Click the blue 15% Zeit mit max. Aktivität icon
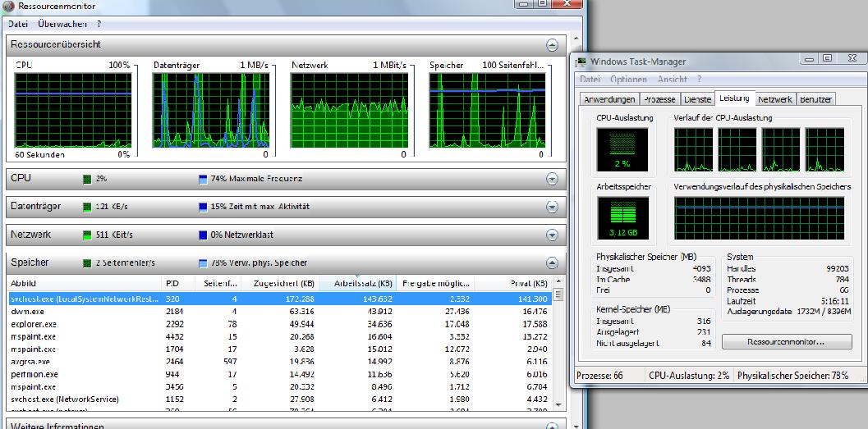 (203, 207)
